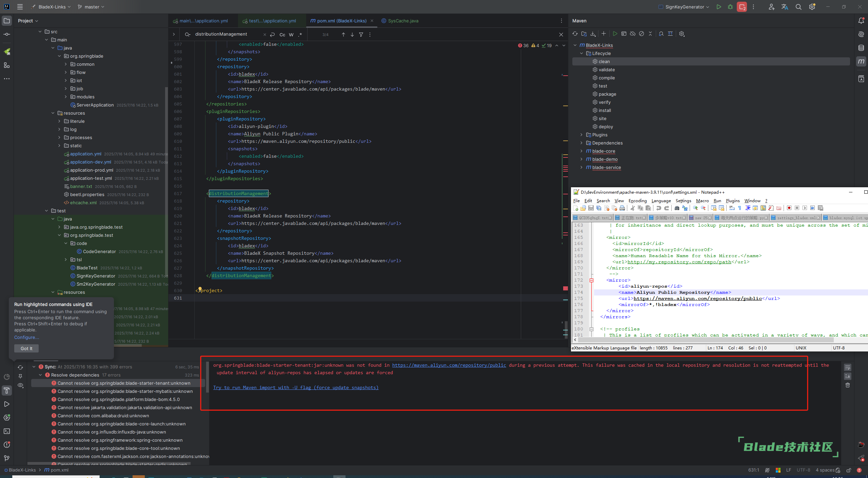Open SignKeyGenerator run configuration dropdown
The image size is (868, 478).
coord(684,7)
